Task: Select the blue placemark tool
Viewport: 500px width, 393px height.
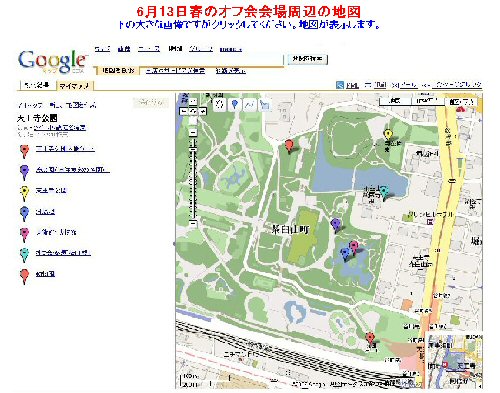Action: pos(235,104)
